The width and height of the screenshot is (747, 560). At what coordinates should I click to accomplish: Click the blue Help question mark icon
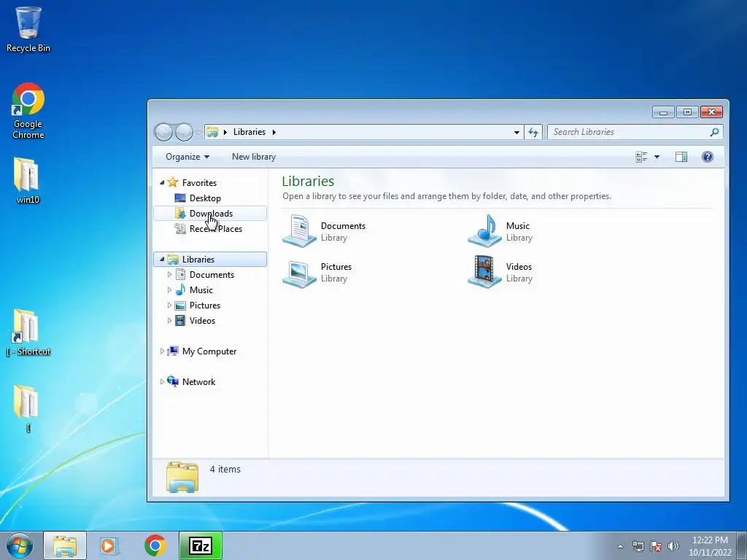coord(708,157)
